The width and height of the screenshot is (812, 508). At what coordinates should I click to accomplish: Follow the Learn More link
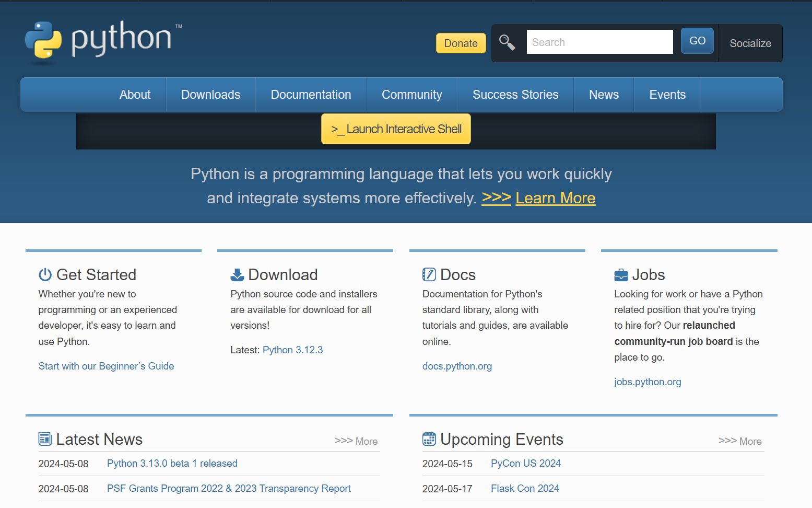(x=555, y=198)
